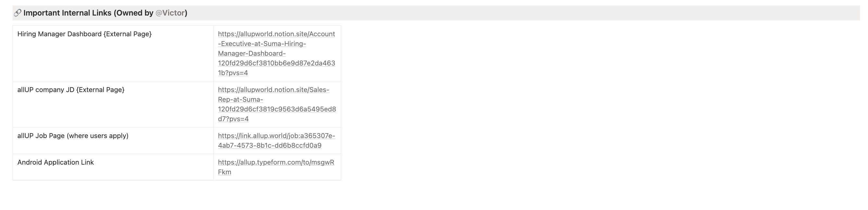Click the cell containing the notion.site Account-Executive URL
The height and width of the screenshot is (210, 868).
(x=277, y=53)
